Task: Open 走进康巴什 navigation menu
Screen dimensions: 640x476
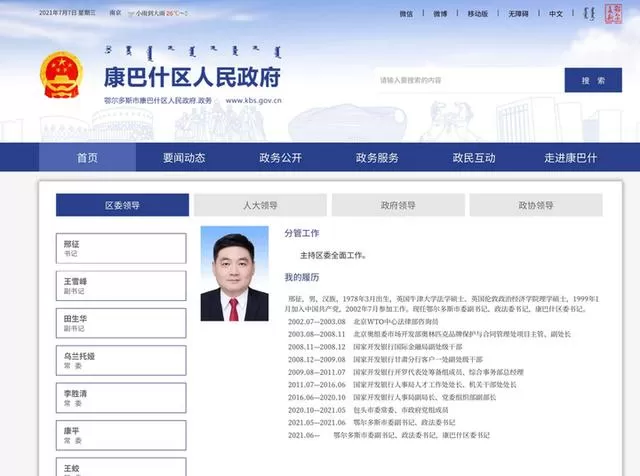Action: click(x=570, y=158)
